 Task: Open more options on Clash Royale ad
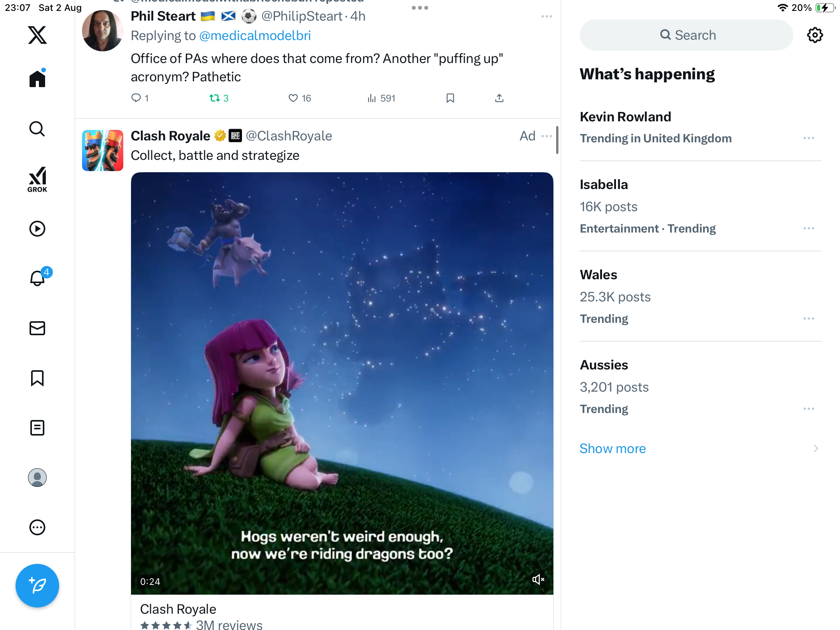coord(547,136)
